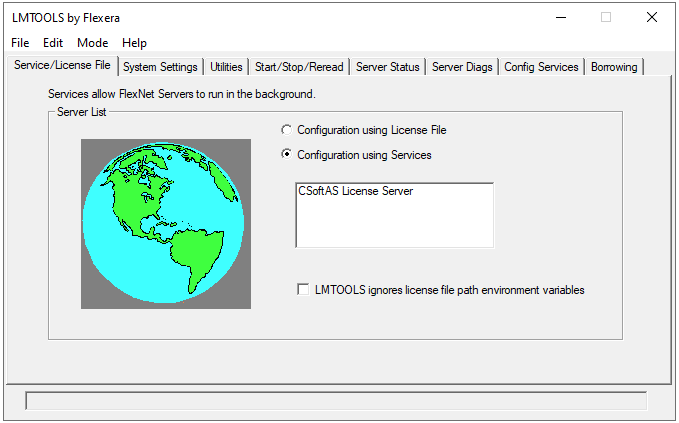The height and width of the screenshot is (423, 679).
Task: Enable LMTOOLS ignores license file path checkbox
Action: tap(303, 290)
